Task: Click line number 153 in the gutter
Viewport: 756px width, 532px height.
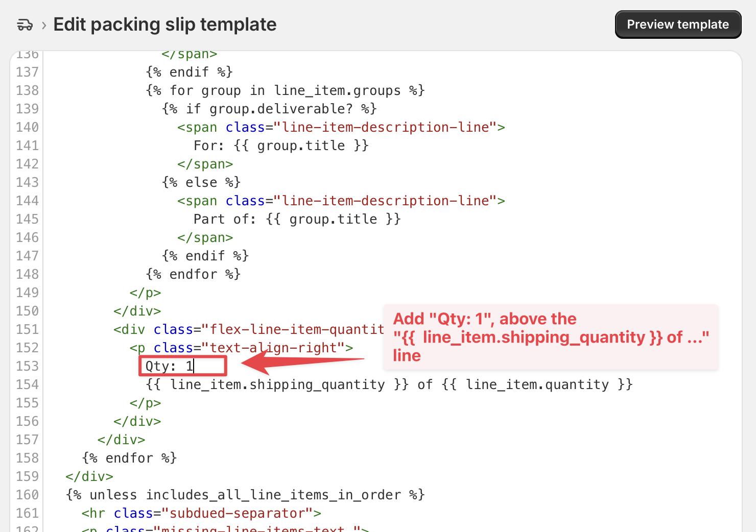Action: pyautogui.click(x=27, y=366)
